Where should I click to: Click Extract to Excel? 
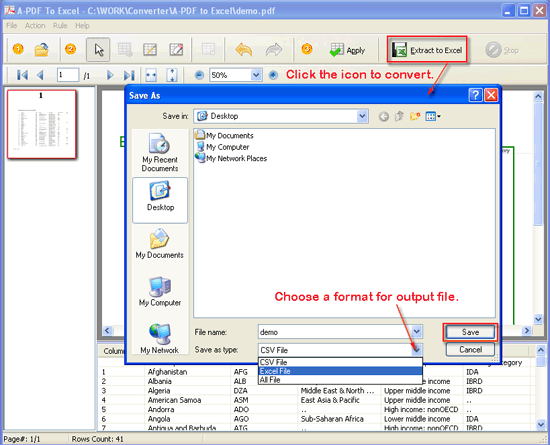pyautogui.click(x=427, y=50)
